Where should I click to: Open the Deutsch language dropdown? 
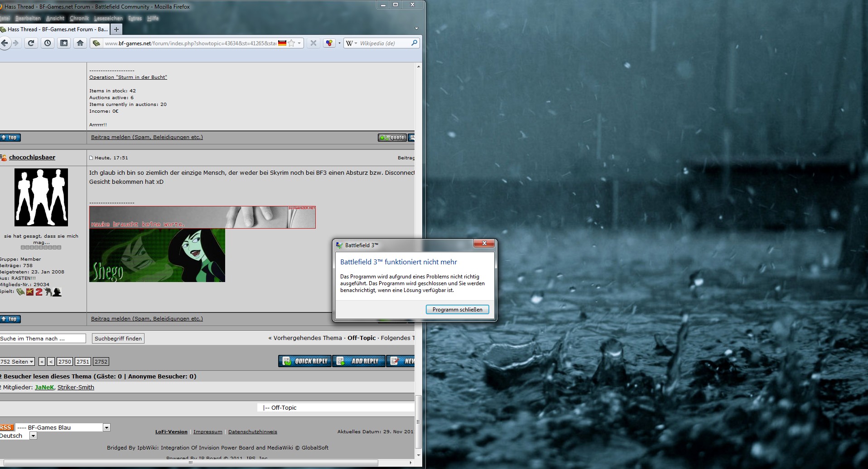pos(18,436)
